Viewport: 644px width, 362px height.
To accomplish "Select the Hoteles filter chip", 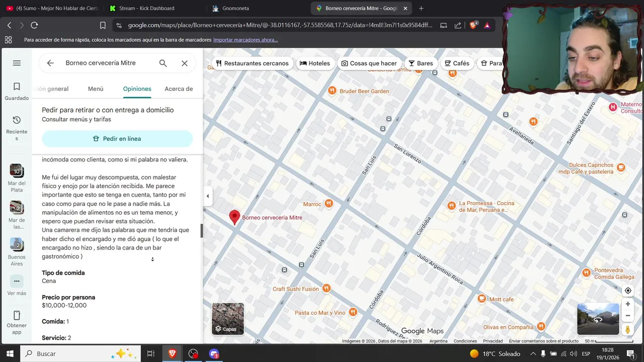I will [x=315, y=63].
